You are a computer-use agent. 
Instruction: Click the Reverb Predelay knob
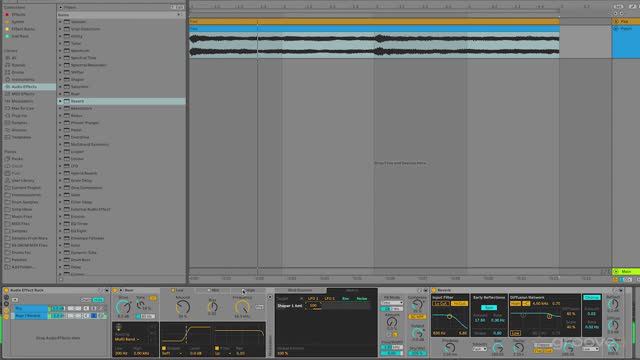point(450,348)
